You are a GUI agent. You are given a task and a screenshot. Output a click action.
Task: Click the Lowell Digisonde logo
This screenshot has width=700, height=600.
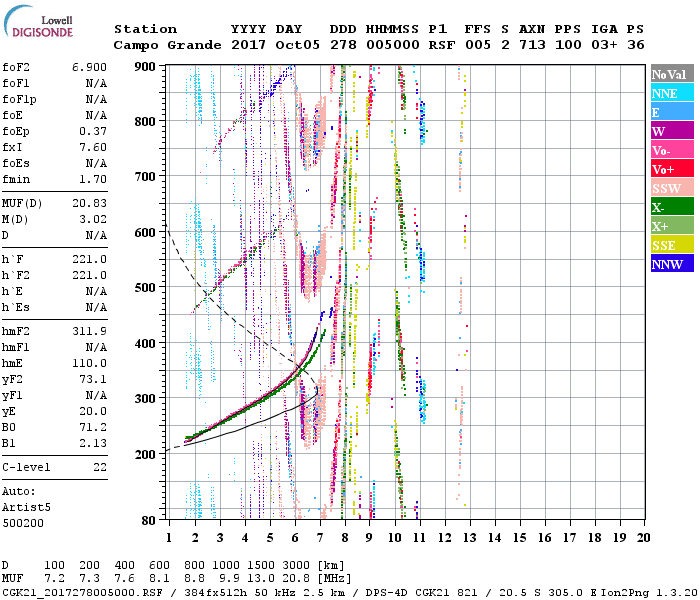tap(39, 22)
